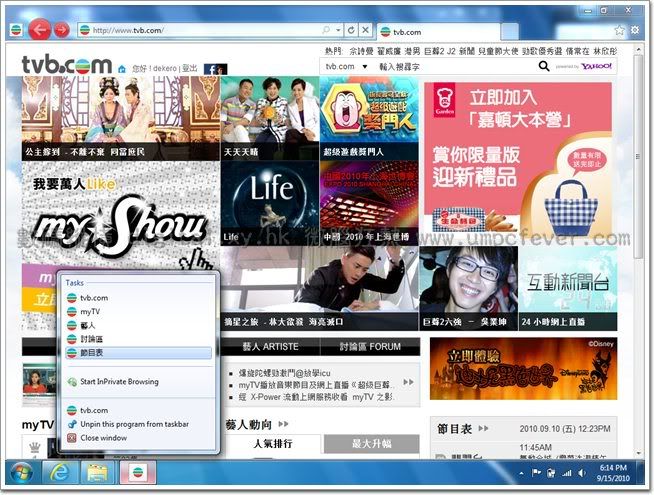Click the Refresh icon in address bar
654x495 pixels.
pyautogui.click(x=352, y=30)
